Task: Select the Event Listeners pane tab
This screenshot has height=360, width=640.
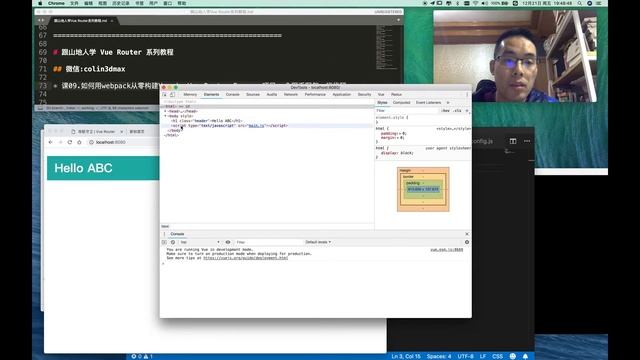Action: (x=428, y=102)
